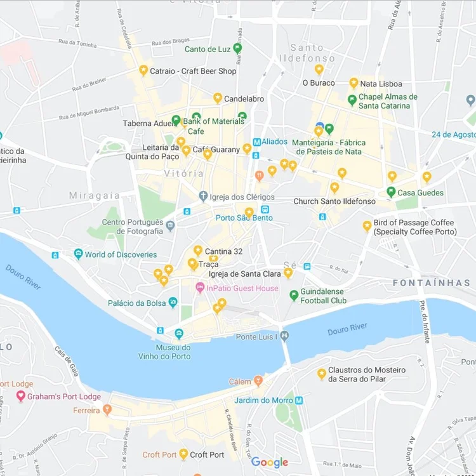The image size is (476, 476).
Task: Click the Claustros do Mosteiro star pin
Action: click(322, 374)
